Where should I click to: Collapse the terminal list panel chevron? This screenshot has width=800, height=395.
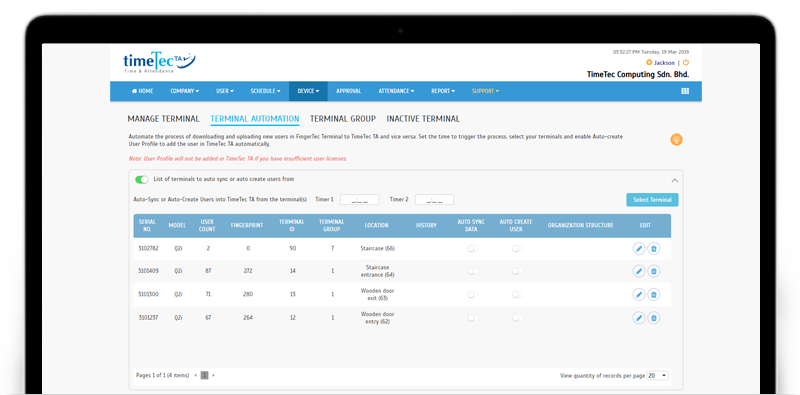(x=674, y=180)
